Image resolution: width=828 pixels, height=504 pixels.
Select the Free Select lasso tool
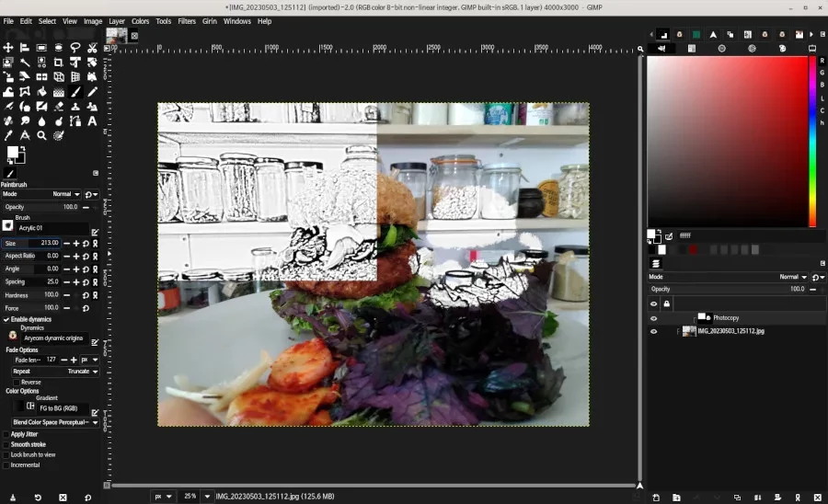[75, 47]
